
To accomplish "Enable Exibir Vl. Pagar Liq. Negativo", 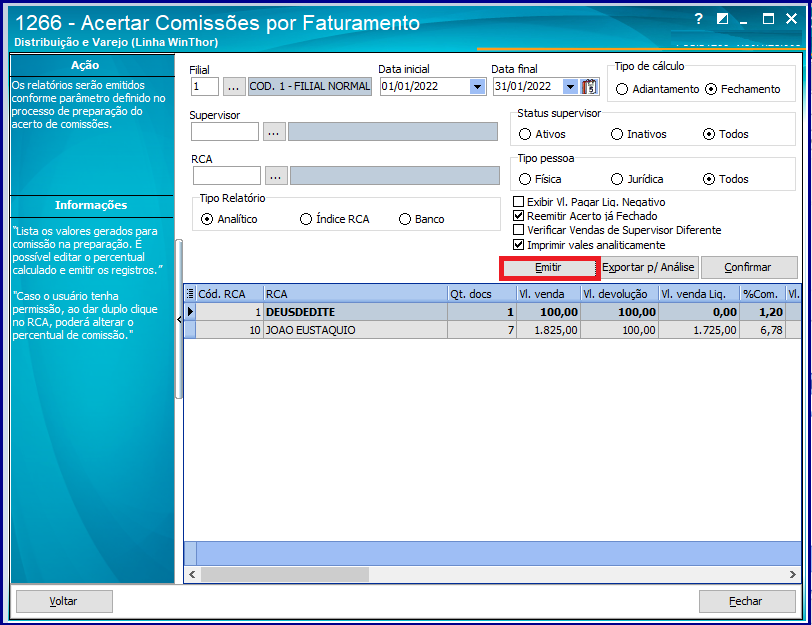I will tap(518, 202).
